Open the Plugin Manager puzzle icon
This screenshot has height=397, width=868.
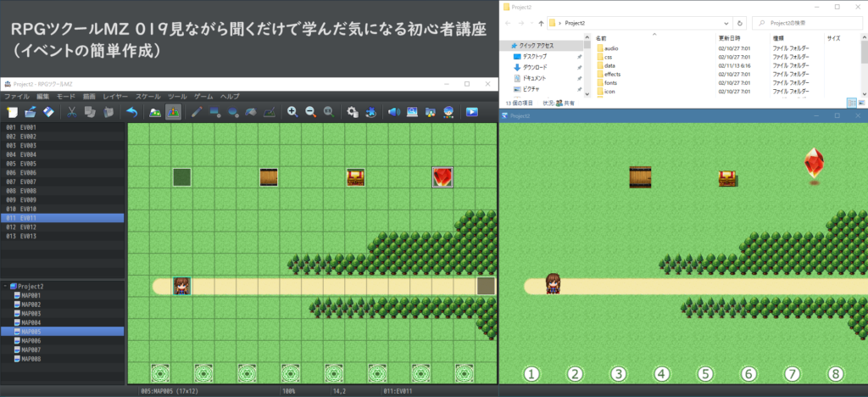(x=370, y=112)
